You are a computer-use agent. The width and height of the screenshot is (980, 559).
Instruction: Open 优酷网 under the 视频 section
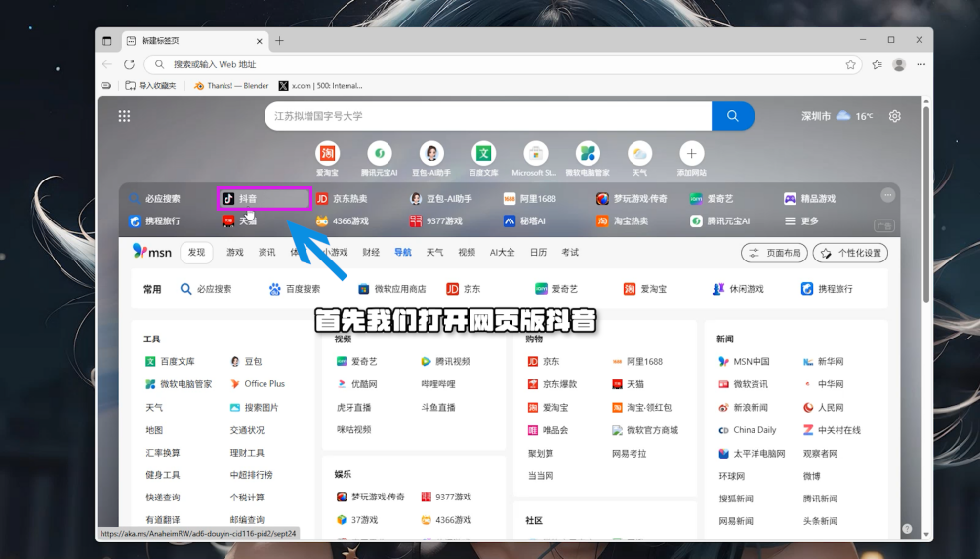point(357,384)
